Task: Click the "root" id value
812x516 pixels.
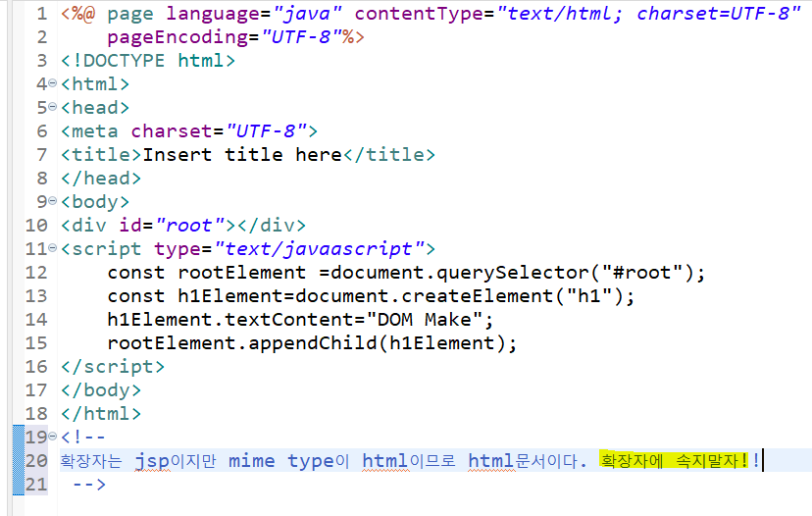Action: [x=189, y=226]
